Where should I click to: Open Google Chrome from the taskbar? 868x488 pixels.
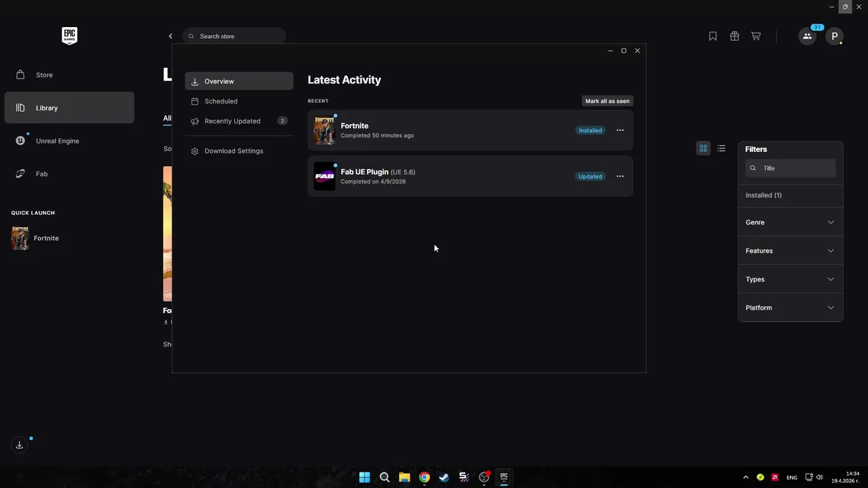coord(424,477)
